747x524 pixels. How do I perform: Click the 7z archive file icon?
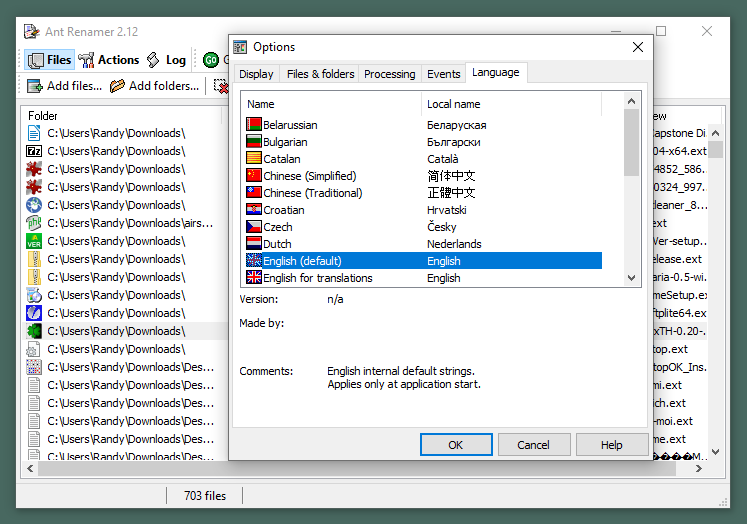(x=34, y=151)
